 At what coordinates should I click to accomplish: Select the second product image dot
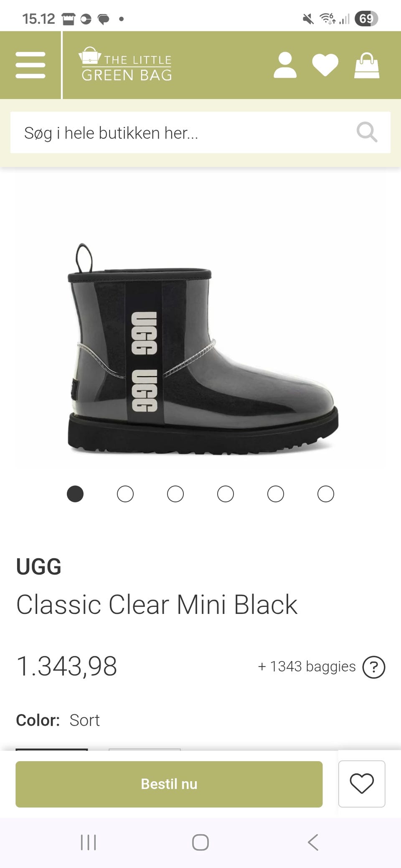pyautogui.click(x=125, y=494)
